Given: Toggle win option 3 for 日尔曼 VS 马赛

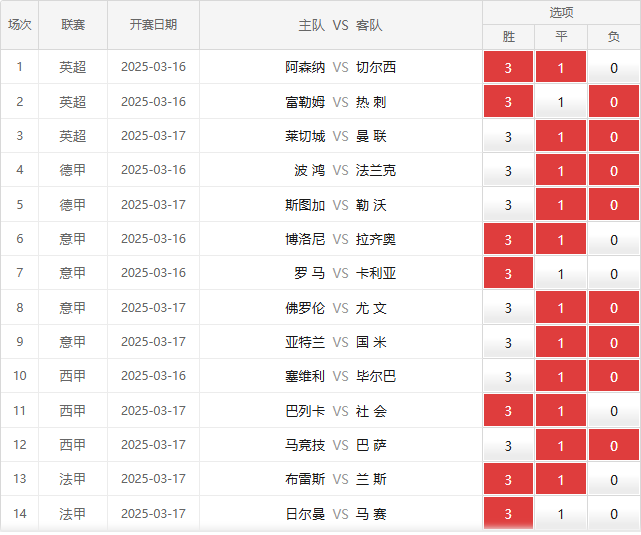Looking at the screenshot, I should 508,513.
